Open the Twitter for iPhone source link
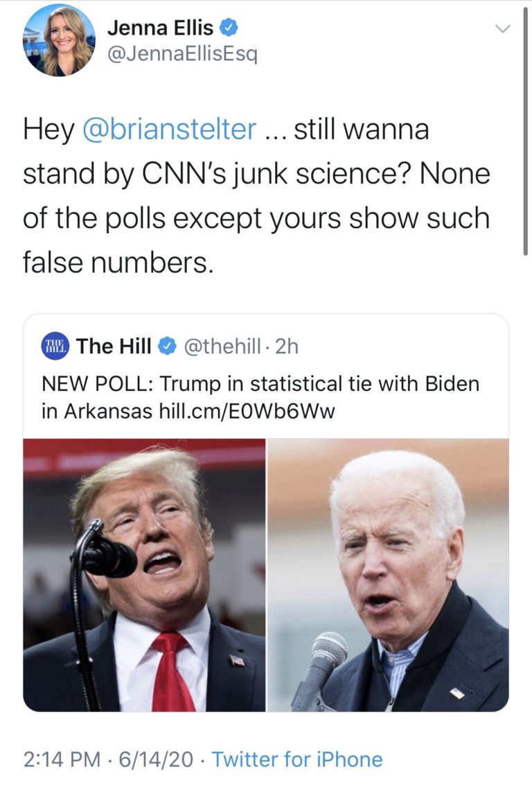Image resolution: width=532 pixels, height=788 pixels. tap(296, 759)
